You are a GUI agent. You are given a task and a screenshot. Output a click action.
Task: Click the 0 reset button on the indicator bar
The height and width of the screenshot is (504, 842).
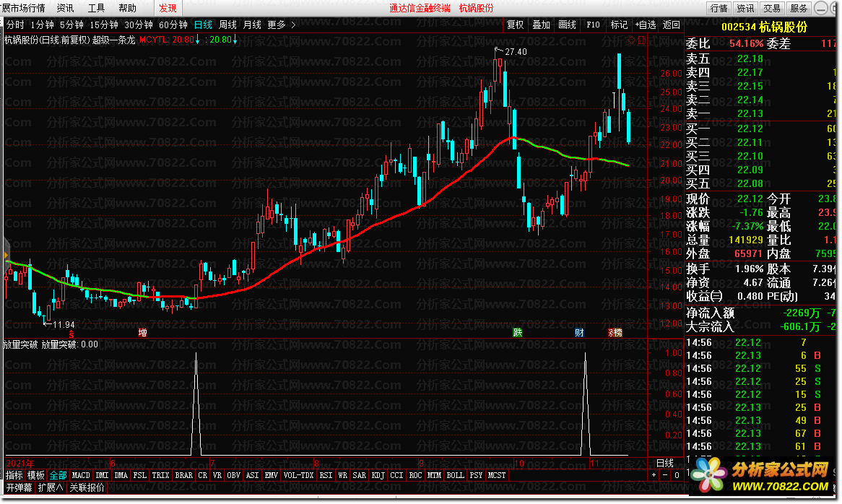click(677, 475)
